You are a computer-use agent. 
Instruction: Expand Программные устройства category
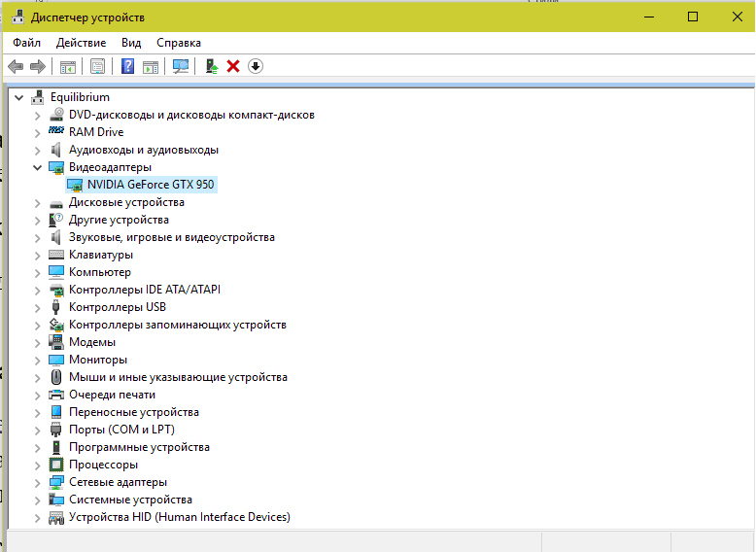click(37, 448)
